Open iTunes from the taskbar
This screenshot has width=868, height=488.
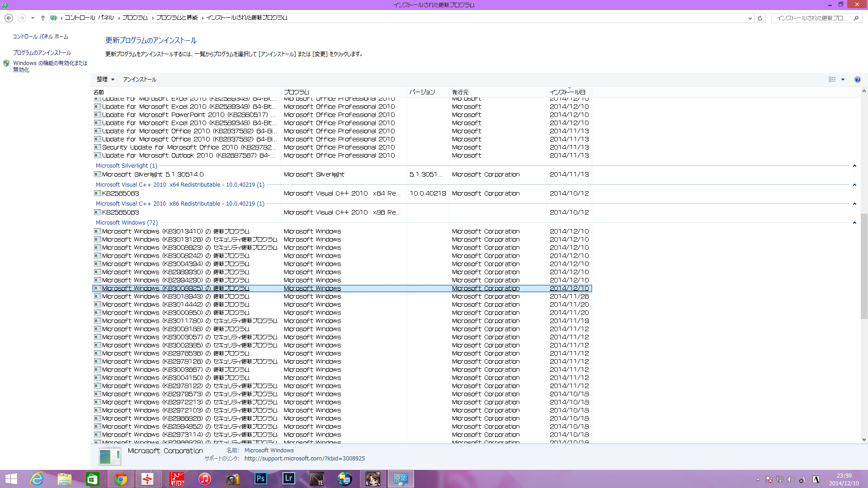(205, 479)
